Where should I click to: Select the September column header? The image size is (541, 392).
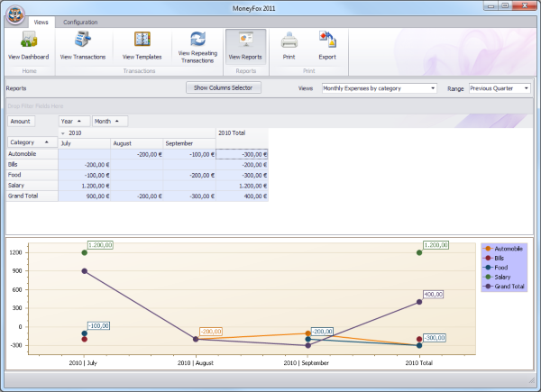click(x=189, y=143)
